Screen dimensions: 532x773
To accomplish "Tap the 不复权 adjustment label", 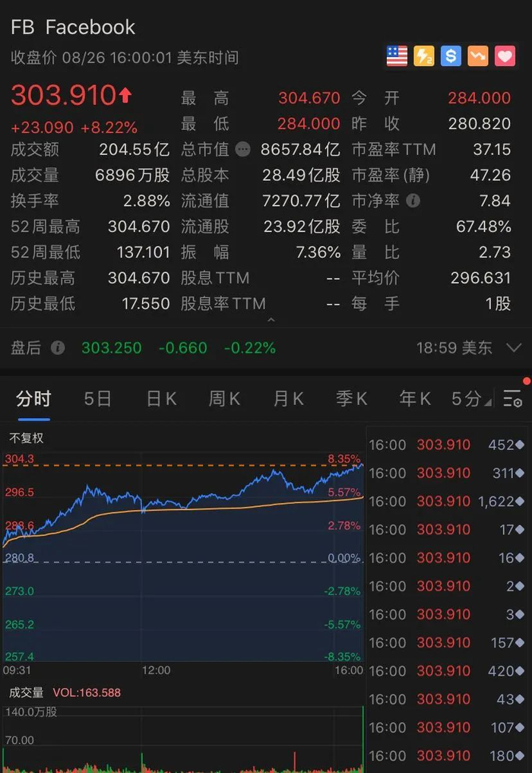I will tap(26, 438).
